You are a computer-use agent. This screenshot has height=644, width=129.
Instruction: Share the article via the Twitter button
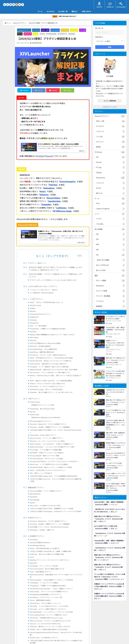24,90
